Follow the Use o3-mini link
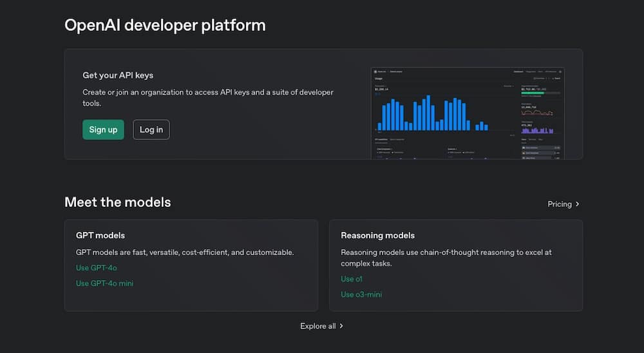The height and width of the screenshot is (353, 644). click(361, 294)
